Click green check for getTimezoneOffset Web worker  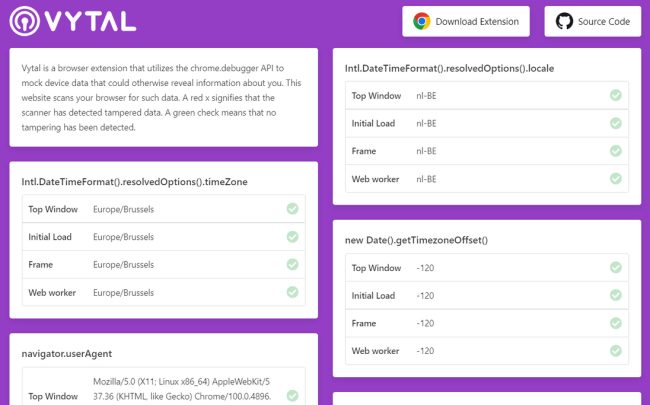(x=616, y=351)
